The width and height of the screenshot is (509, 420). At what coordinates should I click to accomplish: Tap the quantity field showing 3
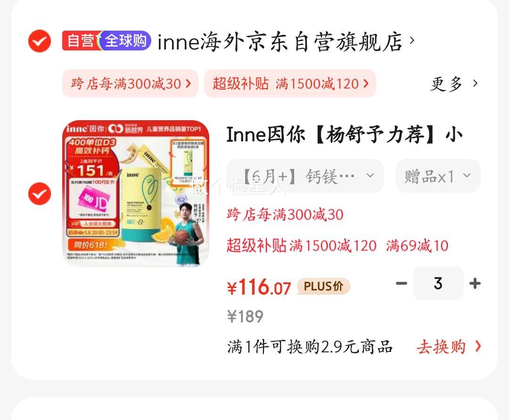click(438, 283)
